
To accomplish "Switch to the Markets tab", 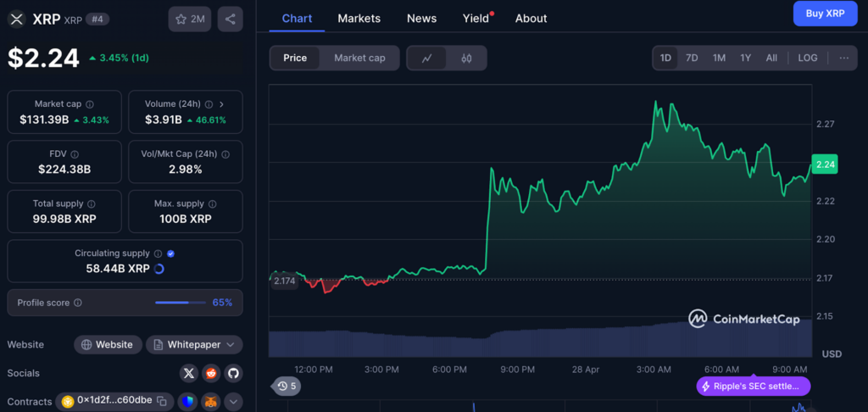I will pos(359,18).
